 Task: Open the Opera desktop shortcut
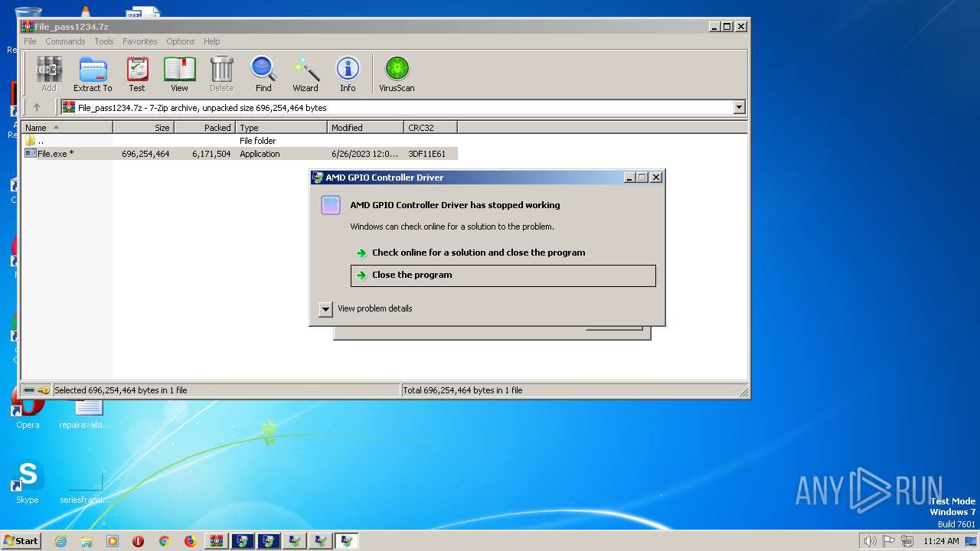click(28, 409)
